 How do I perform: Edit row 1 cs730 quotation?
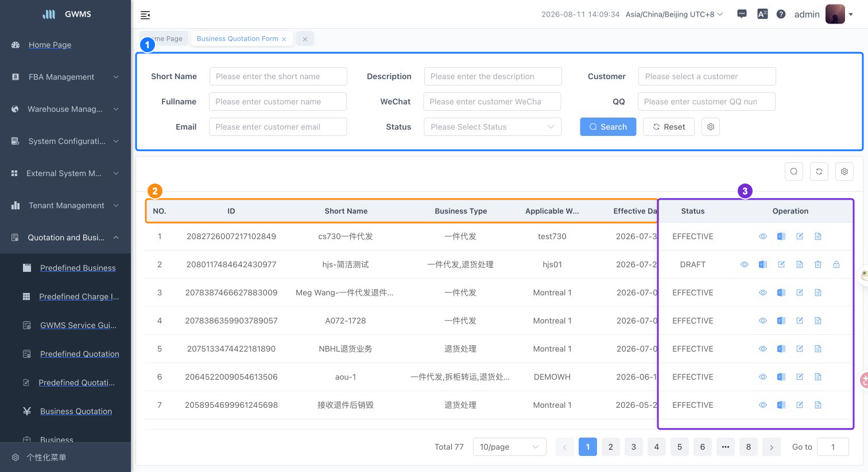point(800,236)
